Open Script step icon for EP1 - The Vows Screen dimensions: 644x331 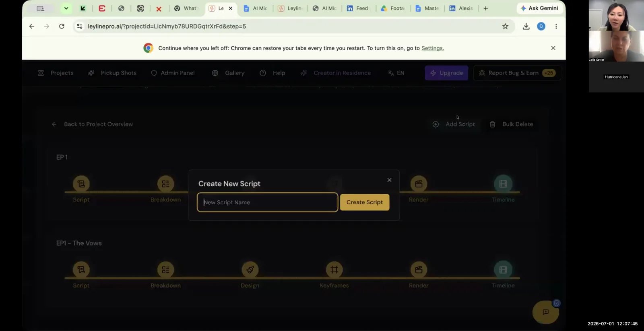coord(81,269)
